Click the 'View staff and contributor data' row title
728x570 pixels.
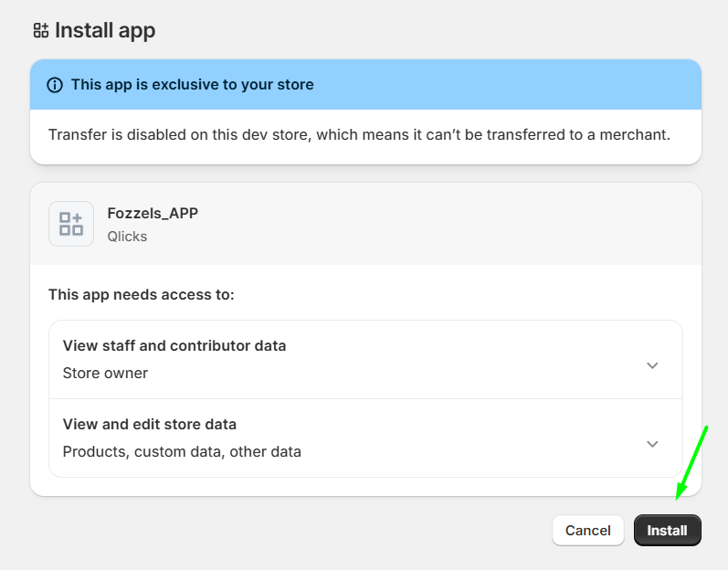[x=174, y=346]
